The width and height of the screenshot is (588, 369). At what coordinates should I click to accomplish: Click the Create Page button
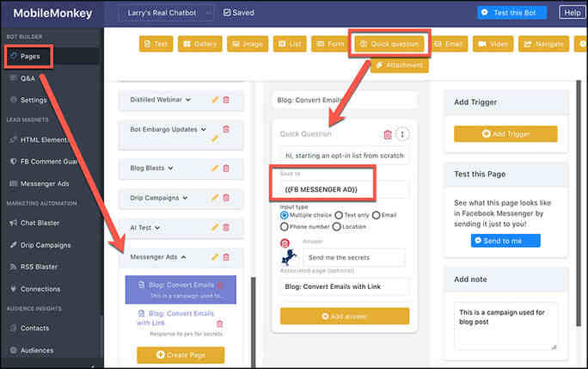click(181, 354)
